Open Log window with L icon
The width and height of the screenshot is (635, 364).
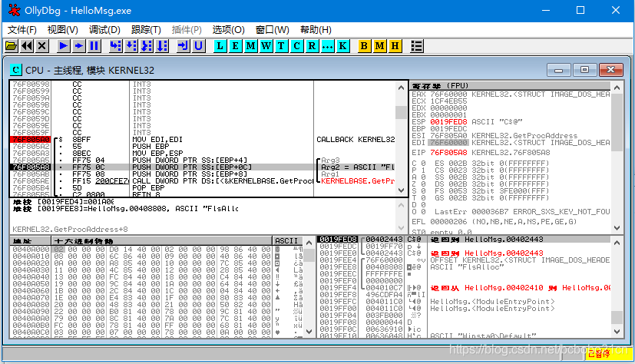pos(220,46)
